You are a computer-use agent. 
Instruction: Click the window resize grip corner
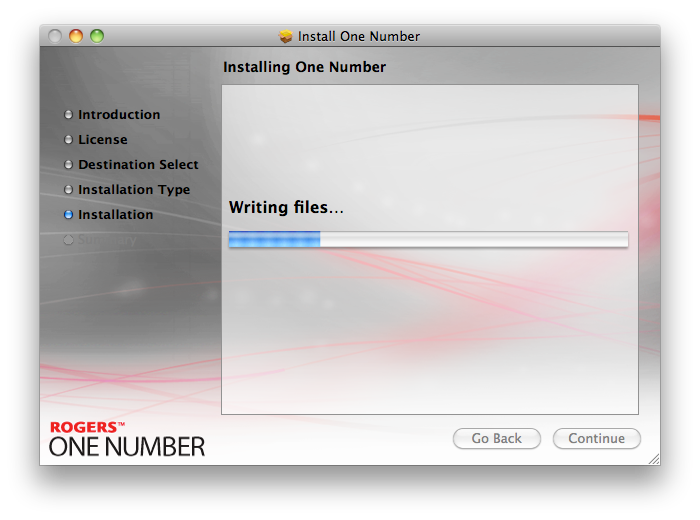pyautogui.click(x=654, y=459)
